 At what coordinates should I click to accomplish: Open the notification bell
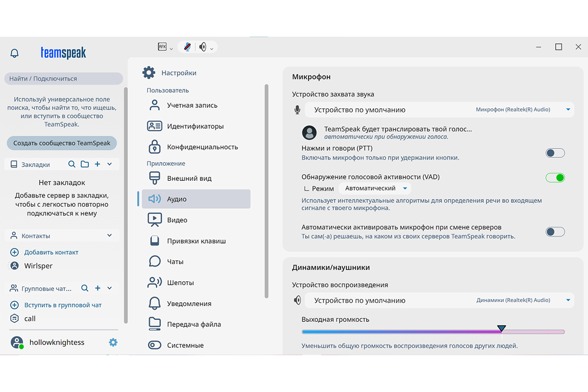tap(14, 53)
